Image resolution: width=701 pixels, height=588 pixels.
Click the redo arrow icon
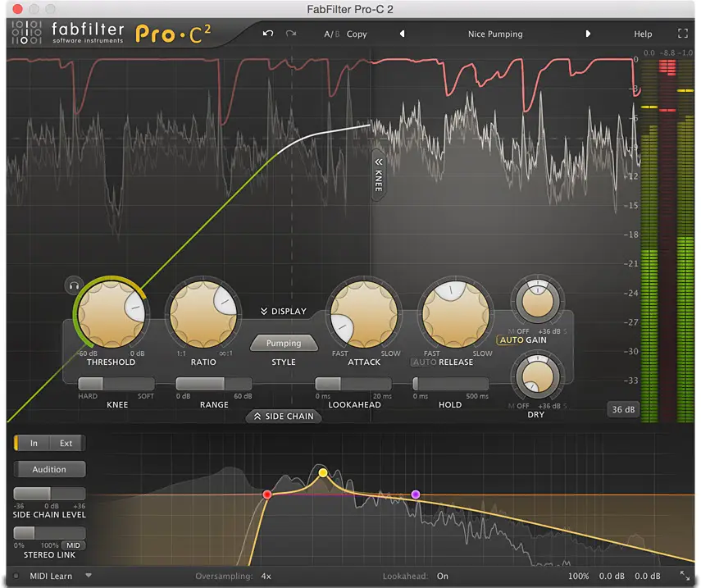click(291, 34)
